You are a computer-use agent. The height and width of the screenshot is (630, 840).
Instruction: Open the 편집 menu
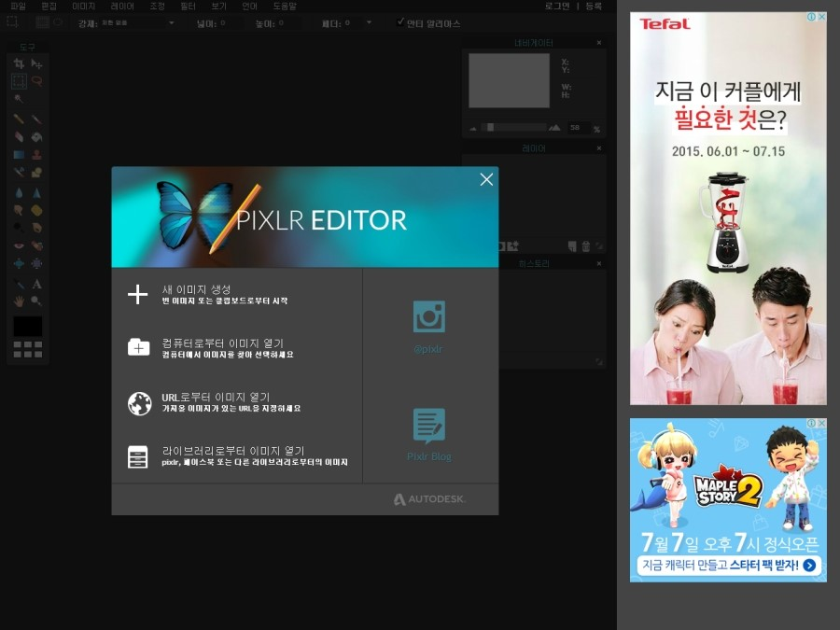tap(49, 7)
